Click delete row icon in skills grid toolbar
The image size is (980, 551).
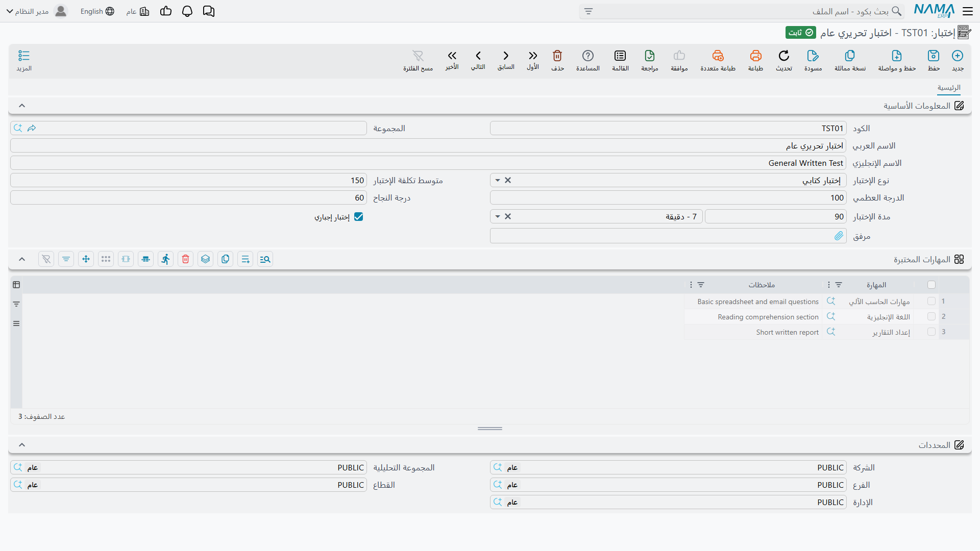(x=186, y=259)
